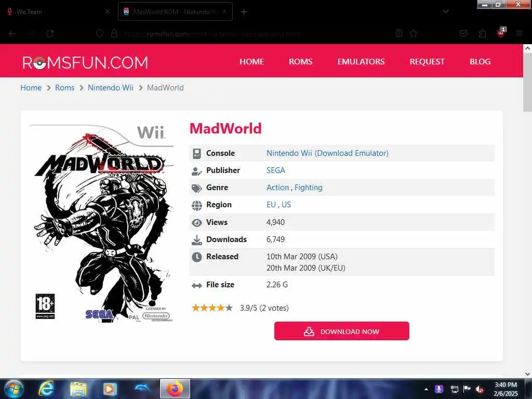Click the views count 4,940
This screenshot has width=532, height=399.
coord(275,222)
